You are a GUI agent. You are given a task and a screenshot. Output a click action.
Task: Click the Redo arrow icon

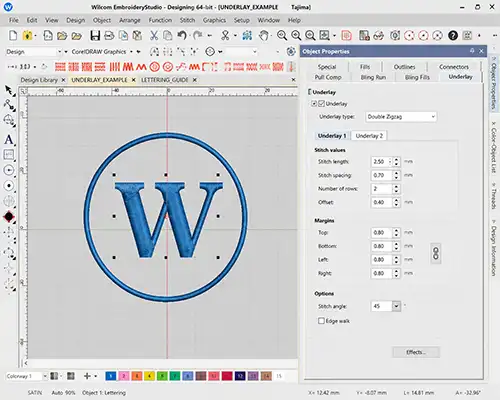tap(198, 35)
